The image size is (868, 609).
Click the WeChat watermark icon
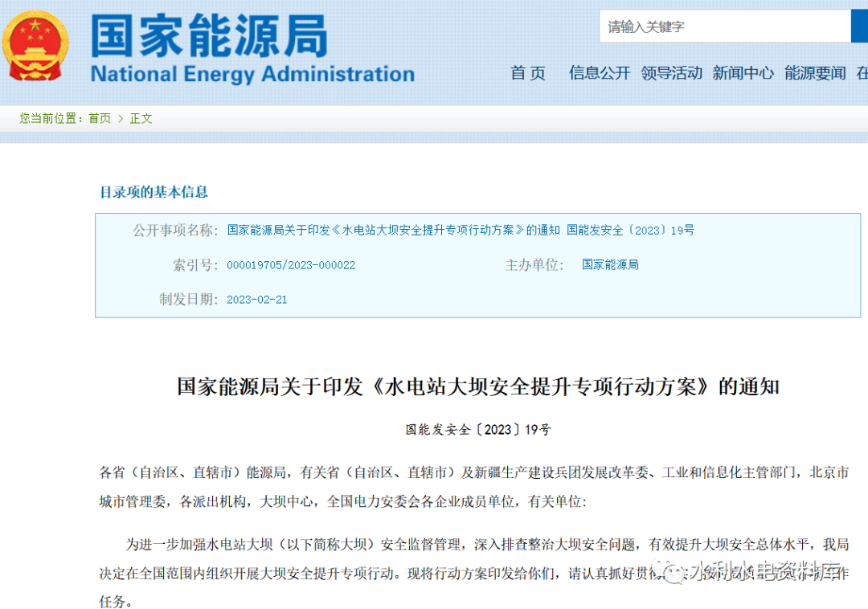(666, 567)
